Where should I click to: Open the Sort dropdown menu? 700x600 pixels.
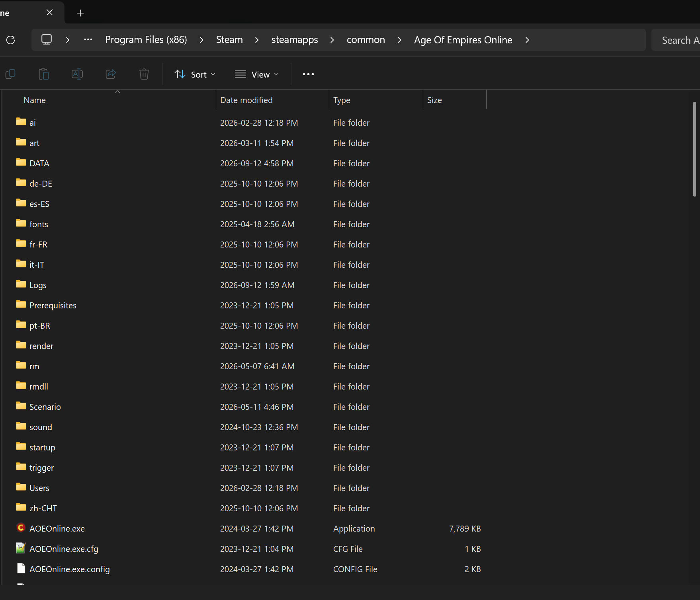coord(195,74)
